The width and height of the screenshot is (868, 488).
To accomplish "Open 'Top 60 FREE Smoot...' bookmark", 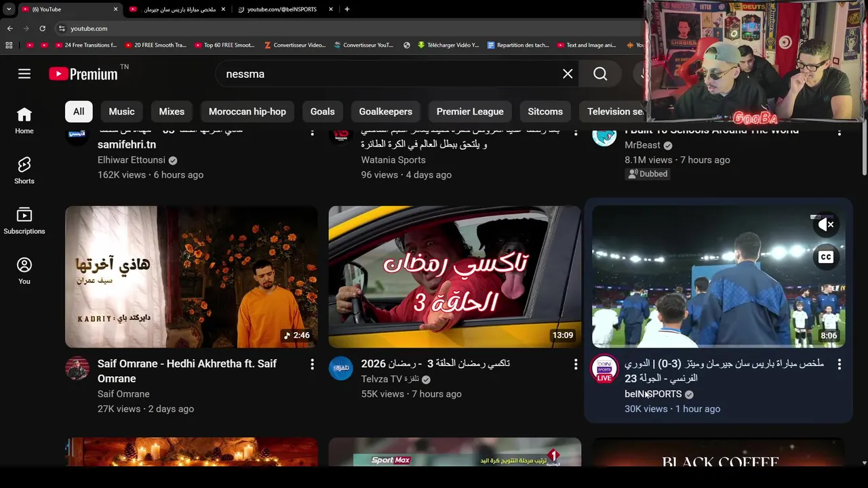I will (224, 45).
